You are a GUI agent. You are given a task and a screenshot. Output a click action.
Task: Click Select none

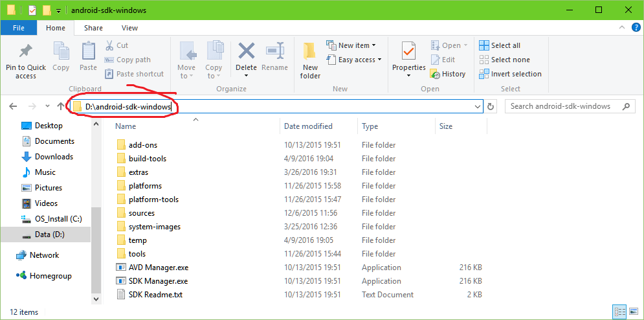[x=504, y=60]
